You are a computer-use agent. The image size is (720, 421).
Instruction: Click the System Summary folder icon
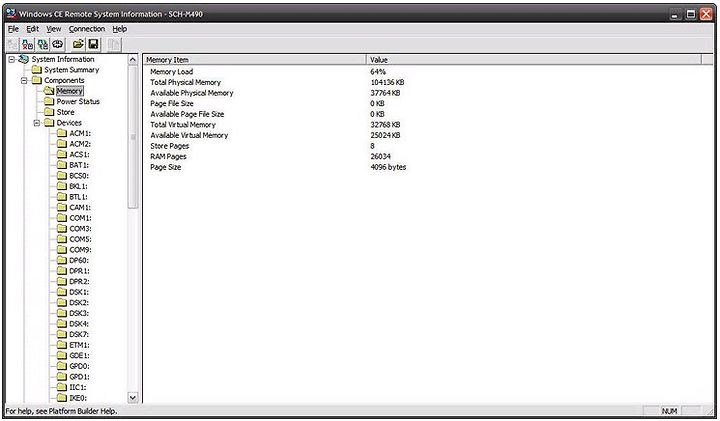37,70
